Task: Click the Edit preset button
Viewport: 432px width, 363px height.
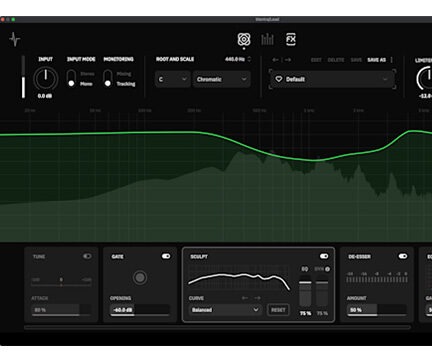Action: [x=316, y=60]
